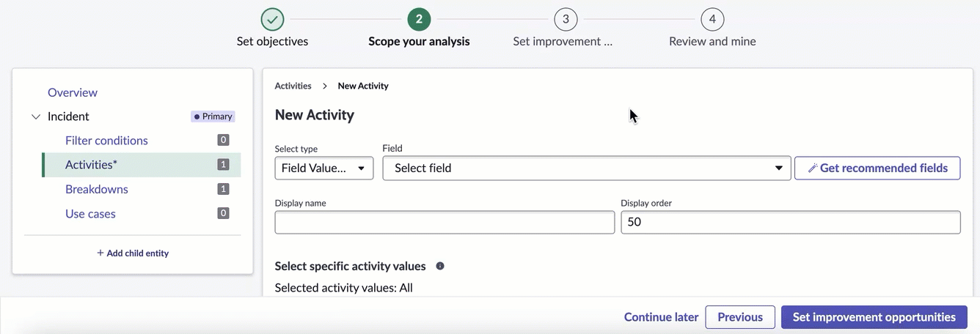The width and height of the screenshot is (980, 334).
Task: Click the completed Set objectives checkmark step
Action: [272, 19]
